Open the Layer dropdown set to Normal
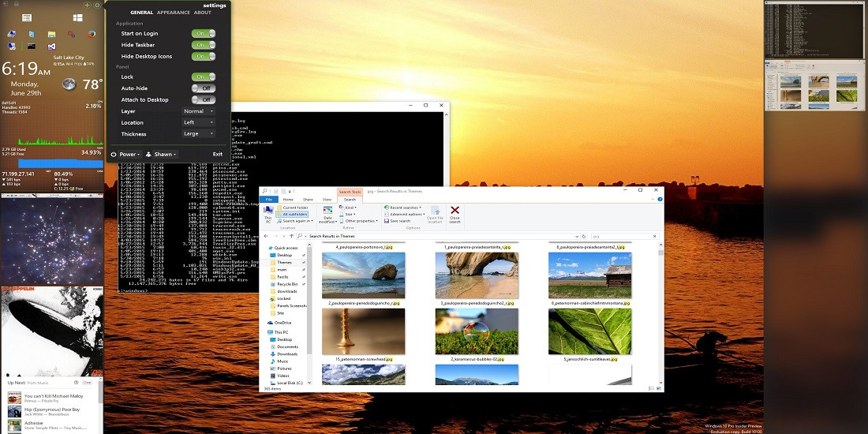 point(198,111)
